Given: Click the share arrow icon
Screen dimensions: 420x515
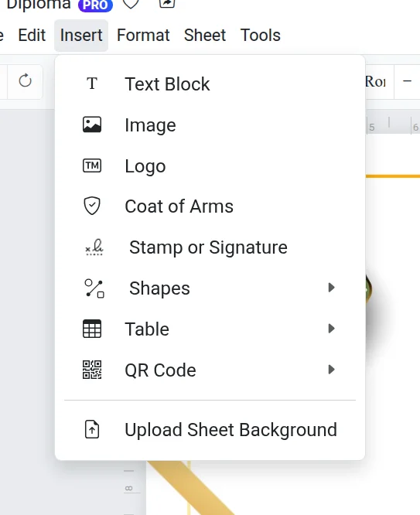Looking at the screenshot, I should pos(167,3).
